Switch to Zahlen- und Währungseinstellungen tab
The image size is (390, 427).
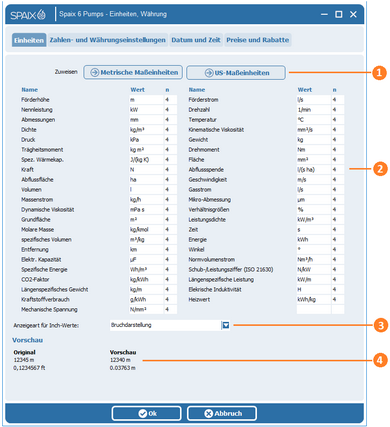(x=108, y=40)
